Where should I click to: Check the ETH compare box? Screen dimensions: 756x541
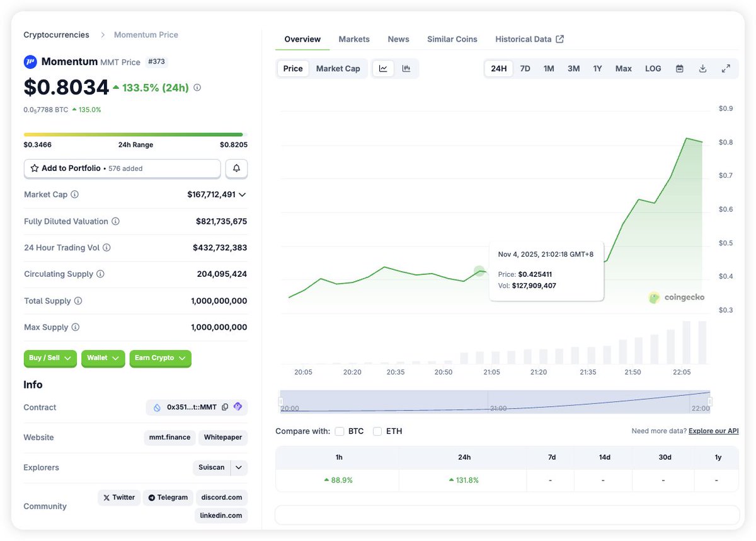[377, 431]
